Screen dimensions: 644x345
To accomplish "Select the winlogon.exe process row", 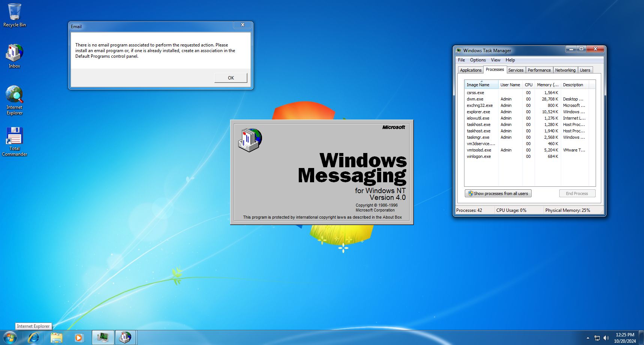I will pos(527,156).
